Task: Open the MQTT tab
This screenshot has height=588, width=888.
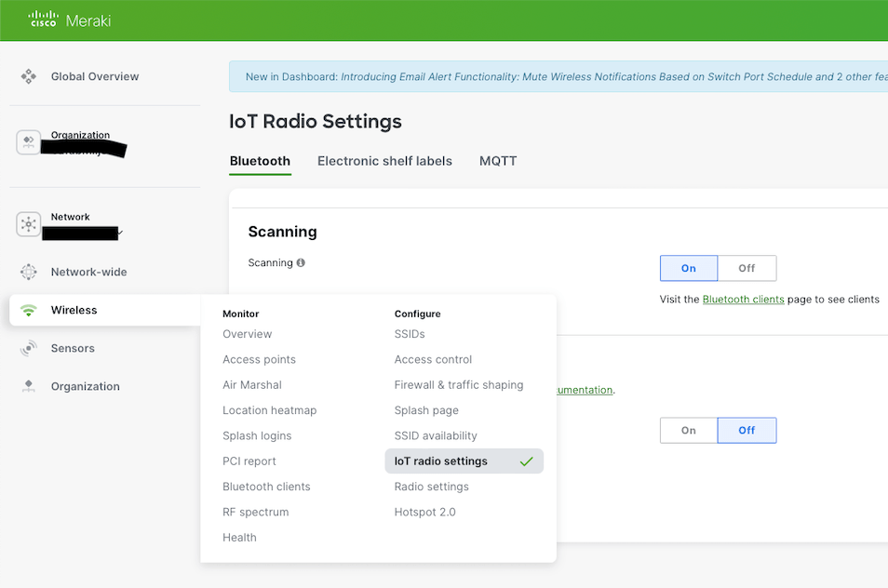Action: coord(498,161)
